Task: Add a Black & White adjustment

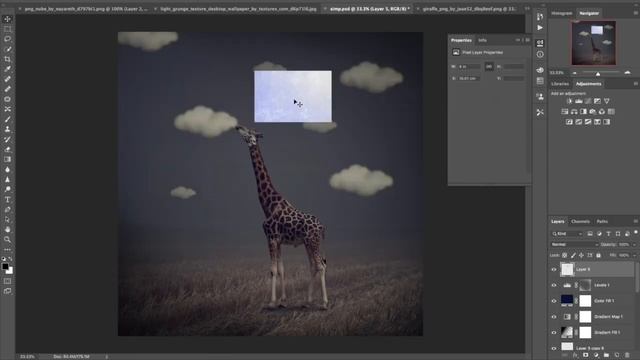Action: click(583, 111)
